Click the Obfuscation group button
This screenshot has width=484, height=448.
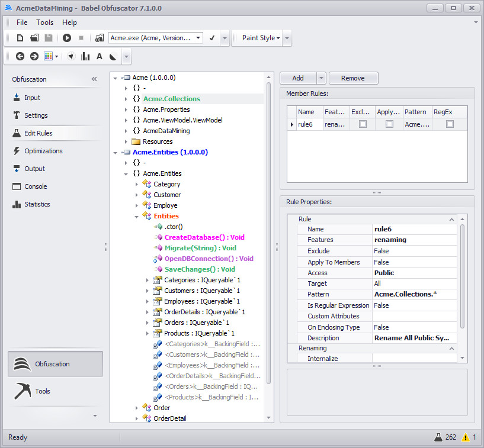tap(55, 364)
